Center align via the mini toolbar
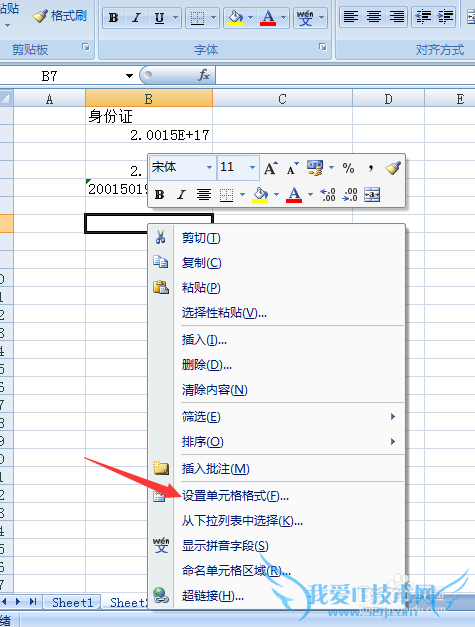Image resolution: width=475 pixels, height=627 pixels. (x=204, y=195)
